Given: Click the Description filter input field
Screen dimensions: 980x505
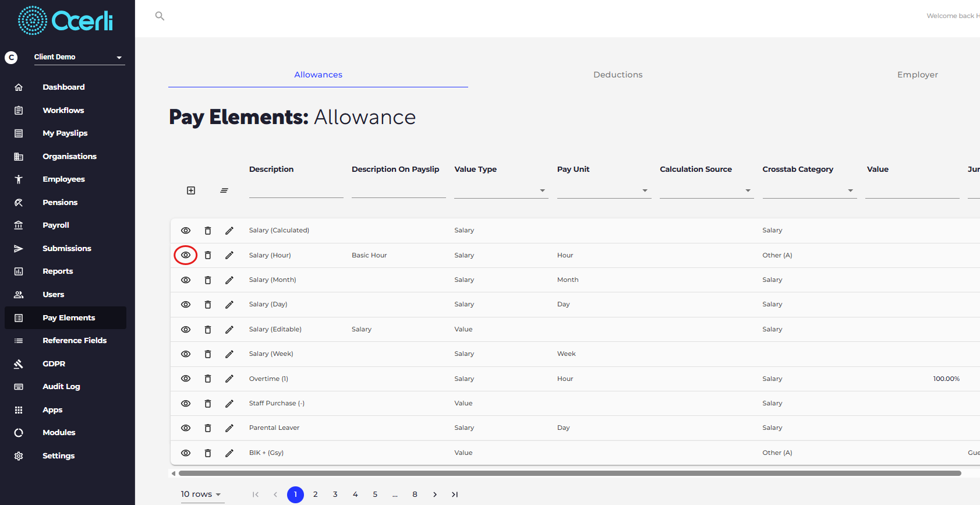Looking at the screenshot, I should pos(296,190).
